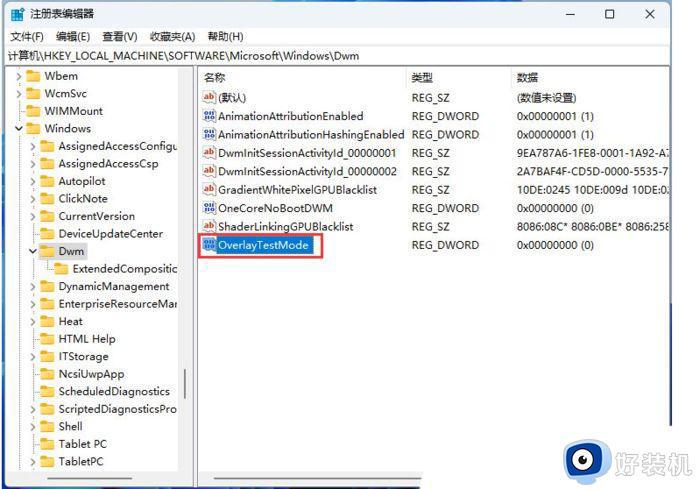
Task: Select the Autopilot folder icon
Action: [x=47, y=181]
